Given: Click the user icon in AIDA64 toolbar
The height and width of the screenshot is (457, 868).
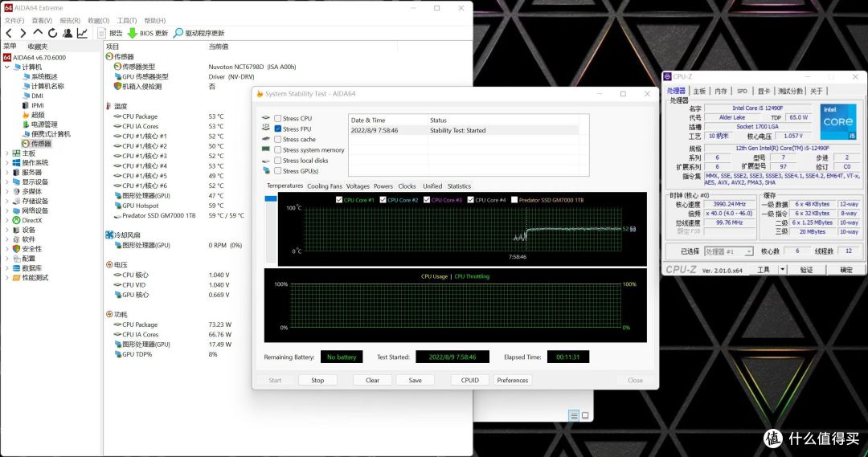Looking at the screenshot, I should (68, 33).
